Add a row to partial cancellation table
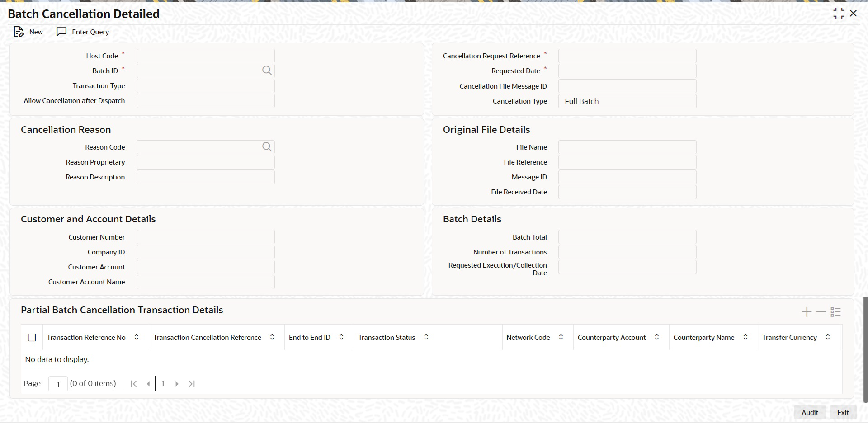This screenshot has height=424, width=868. click(807, 312)
